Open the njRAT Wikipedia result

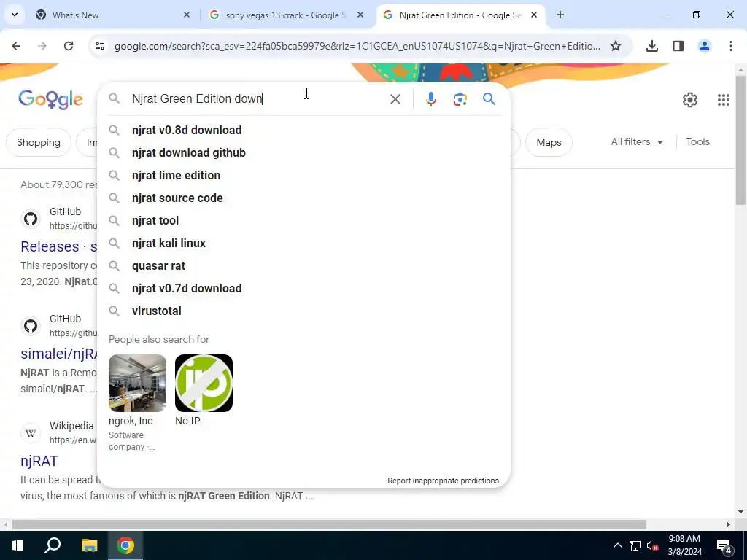(39, 461)
